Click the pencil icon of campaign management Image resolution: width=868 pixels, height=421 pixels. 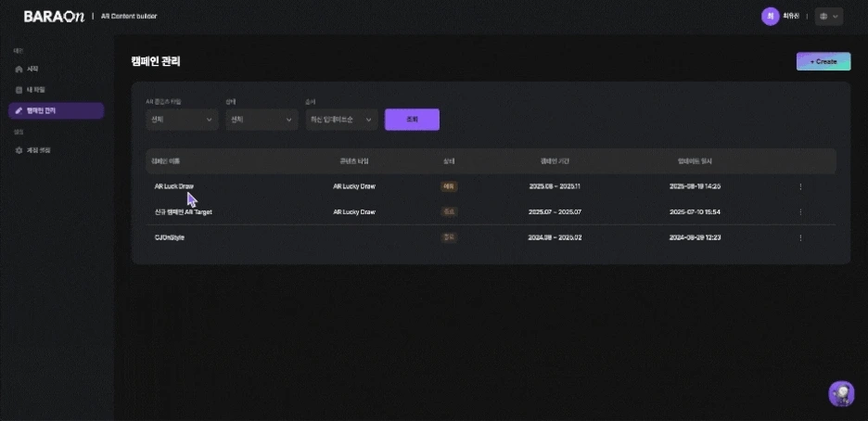pos(19,110)
